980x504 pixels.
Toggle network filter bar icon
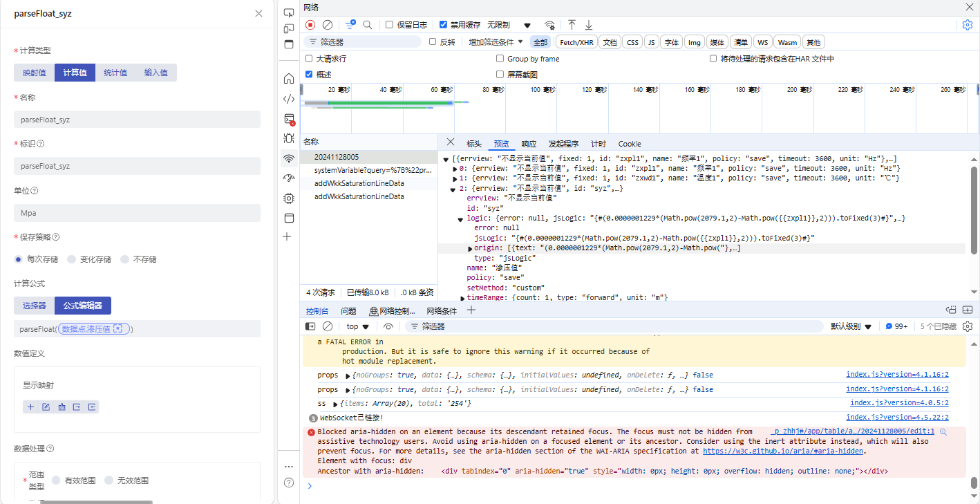coord(350,25)
